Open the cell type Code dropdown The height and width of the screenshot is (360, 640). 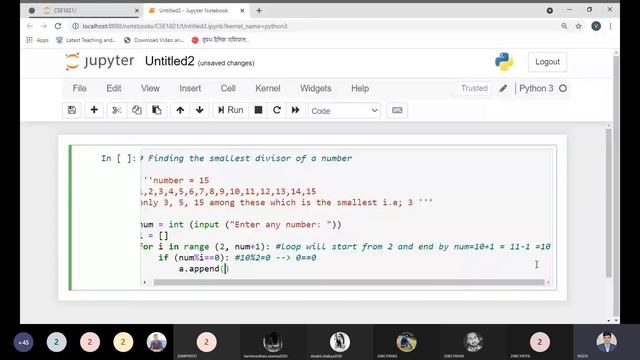(x=344, y=111)
